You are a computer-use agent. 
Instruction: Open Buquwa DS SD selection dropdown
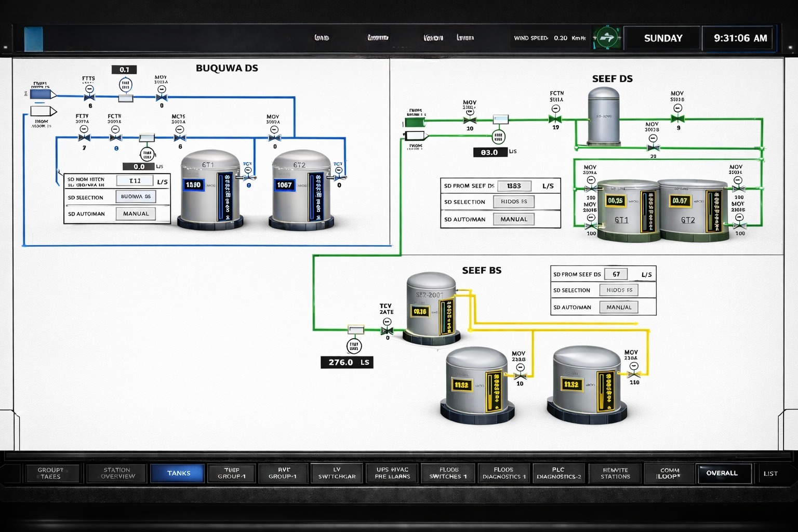click(x=136, y=197)
